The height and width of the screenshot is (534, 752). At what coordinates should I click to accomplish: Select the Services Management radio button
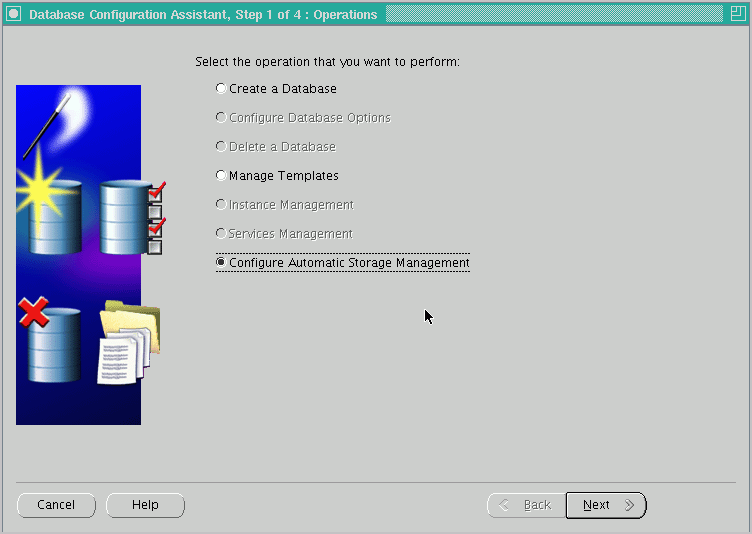click(x=221, y=234)
